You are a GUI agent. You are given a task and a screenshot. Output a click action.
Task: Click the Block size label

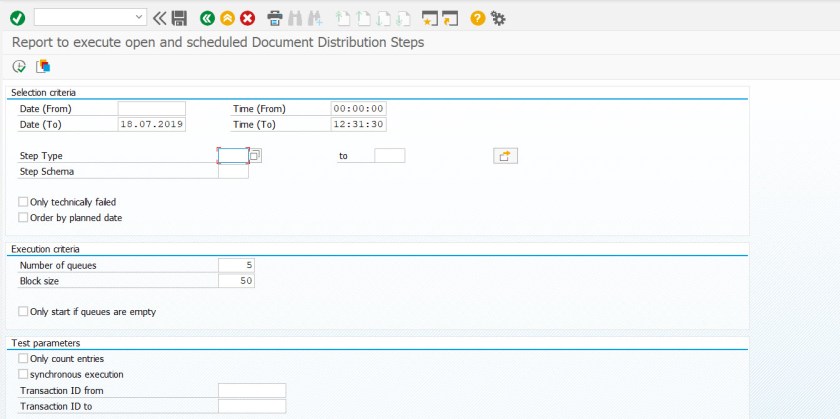tap(39, 281)
